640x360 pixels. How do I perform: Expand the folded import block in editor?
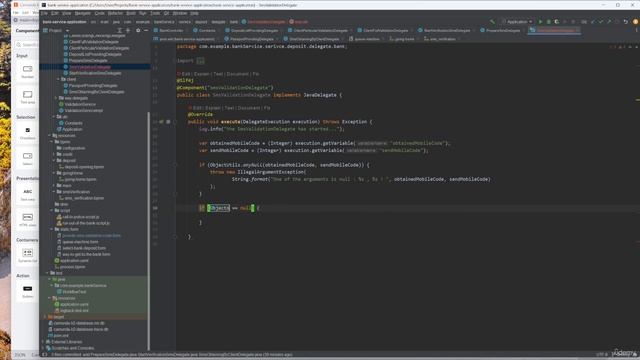click(x=200, y=61)
